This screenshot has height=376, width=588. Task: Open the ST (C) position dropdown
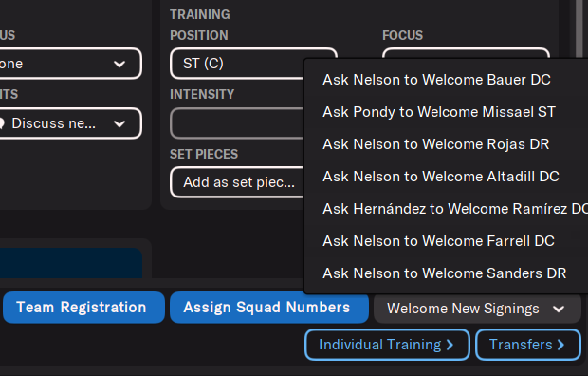[x=237, y=64]
